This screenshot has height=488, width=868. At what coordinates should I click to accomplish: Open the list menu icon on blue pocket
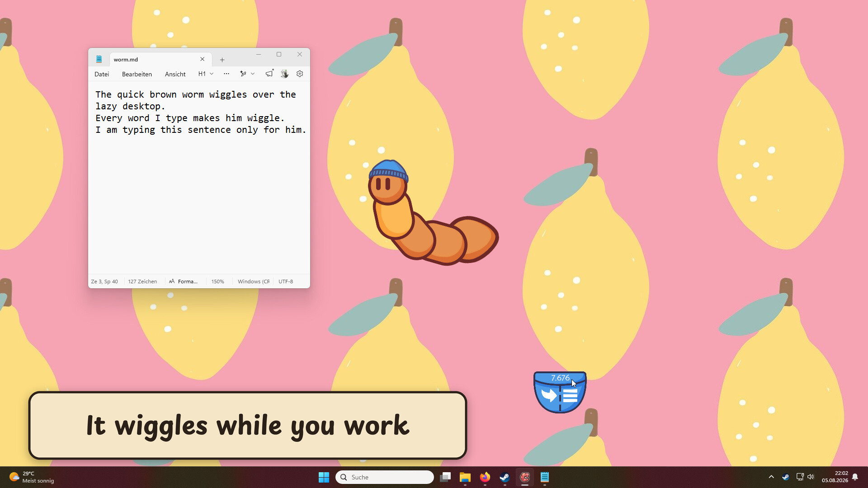tap(570, 395)
